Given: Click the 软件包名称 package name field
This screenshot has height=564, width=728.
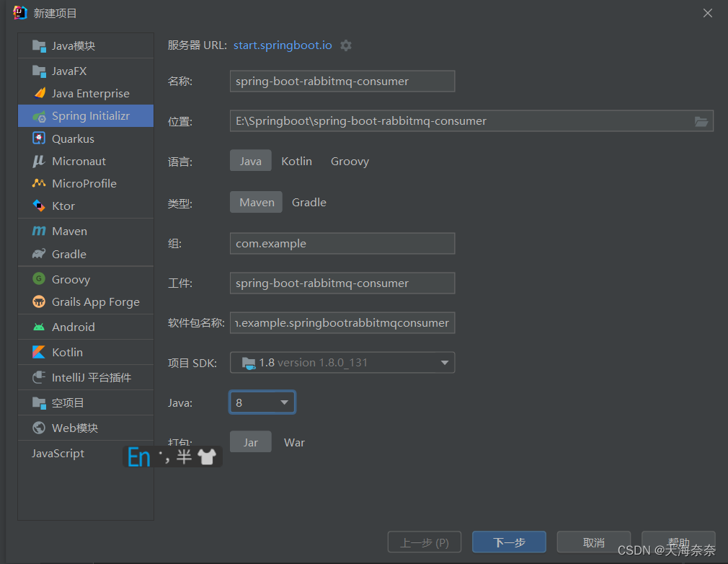Looking at the screenshot, I should [x=342, y=322].
